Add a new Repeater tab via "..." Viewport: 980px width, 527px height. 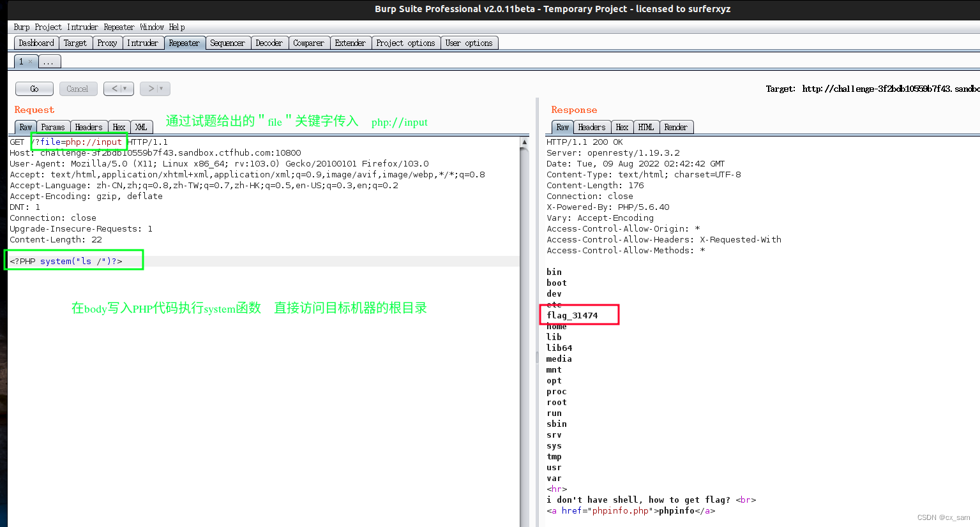click(49, 61)
